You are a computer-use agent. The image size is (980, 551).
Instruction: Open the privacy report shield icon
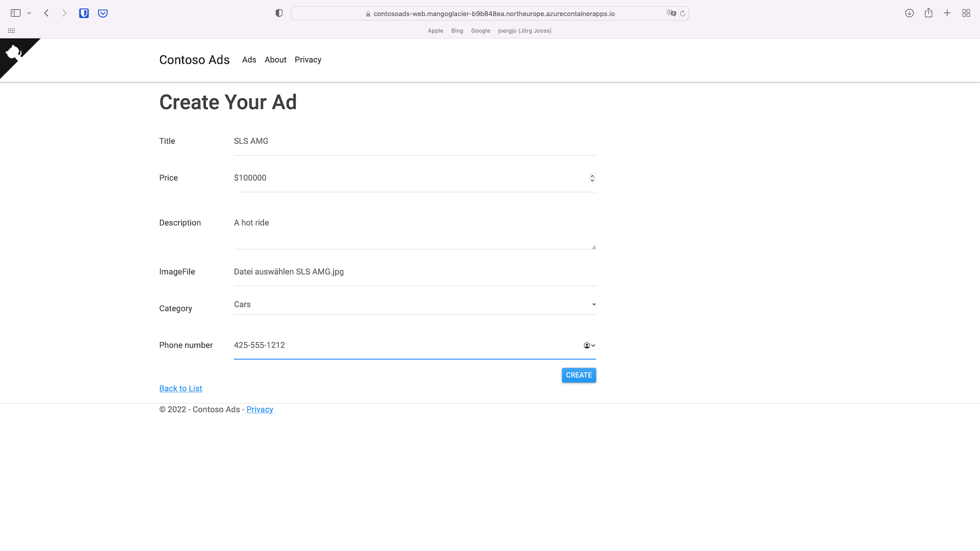point(279,13)
